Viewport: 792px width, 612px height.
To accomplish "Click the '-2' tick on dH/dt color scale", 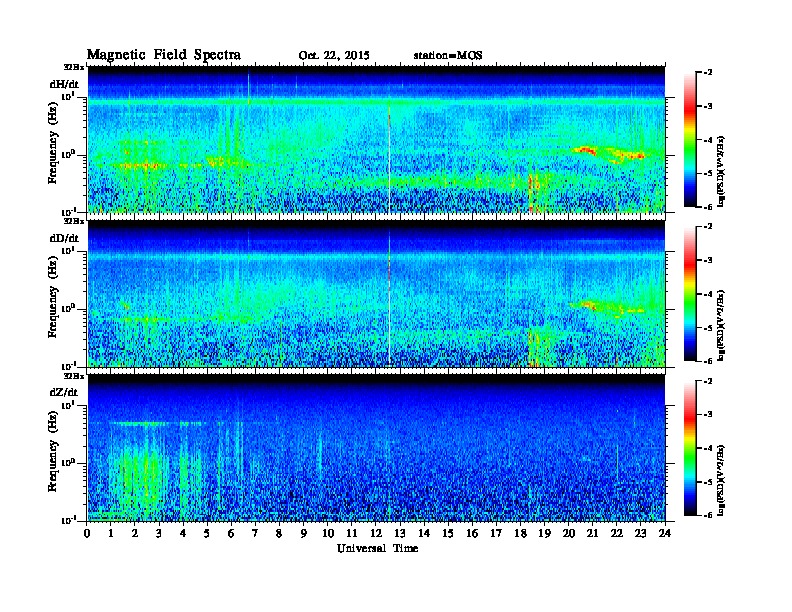I will tap(708, 73).
